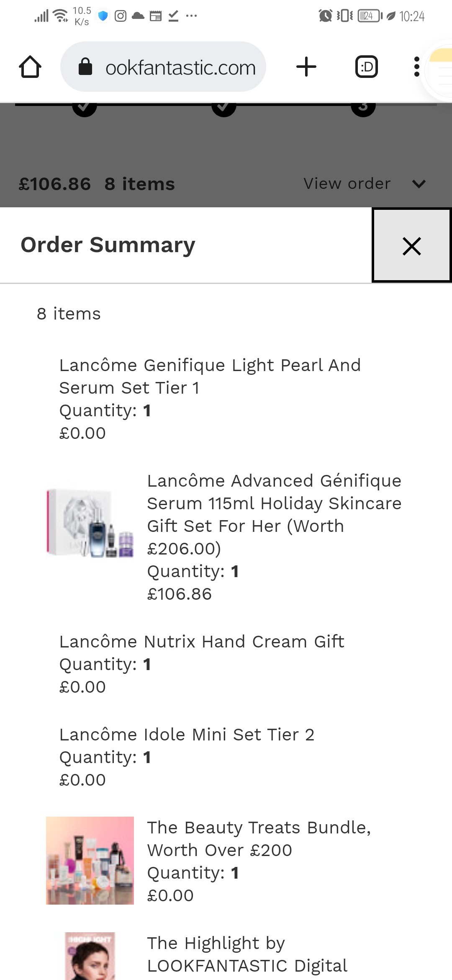Tap Lancôme Genifique Light Pearl Serum Set
The width and height of the screenshot is (452, 980).
point(210,377)
